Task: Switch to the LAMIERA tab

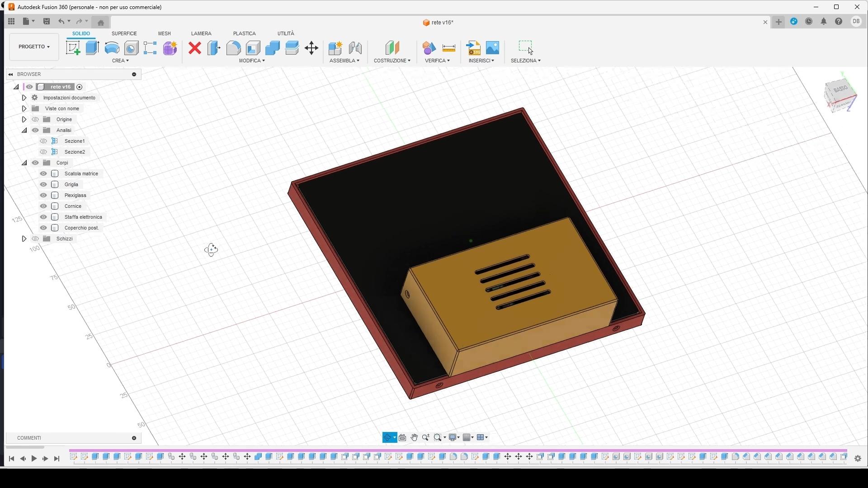Action: (201, 33)
